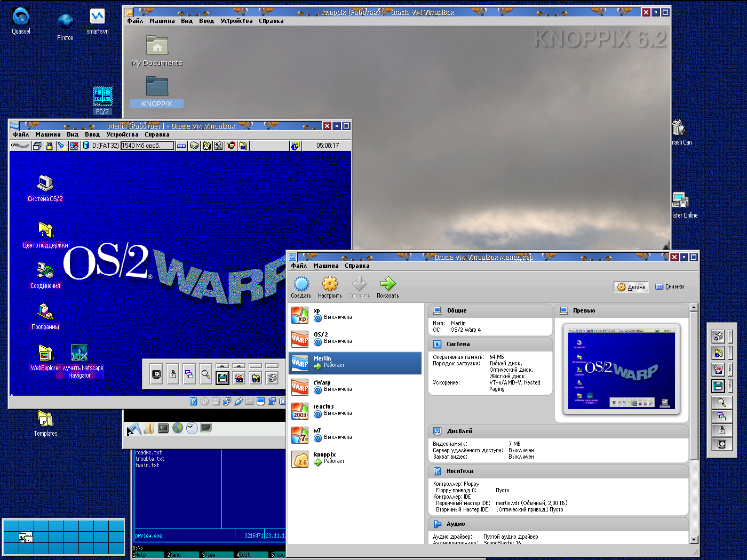Expand drawer above floppy icon in Merlin LaunchPad
The height and width of the screenshot is (560, 747).
(222, 366)
